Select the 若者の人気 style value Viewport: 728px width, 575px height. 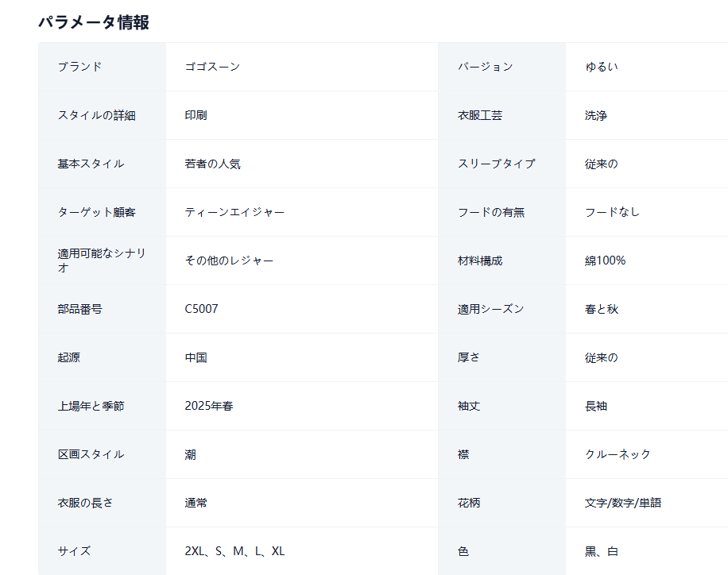coord(212,164)
